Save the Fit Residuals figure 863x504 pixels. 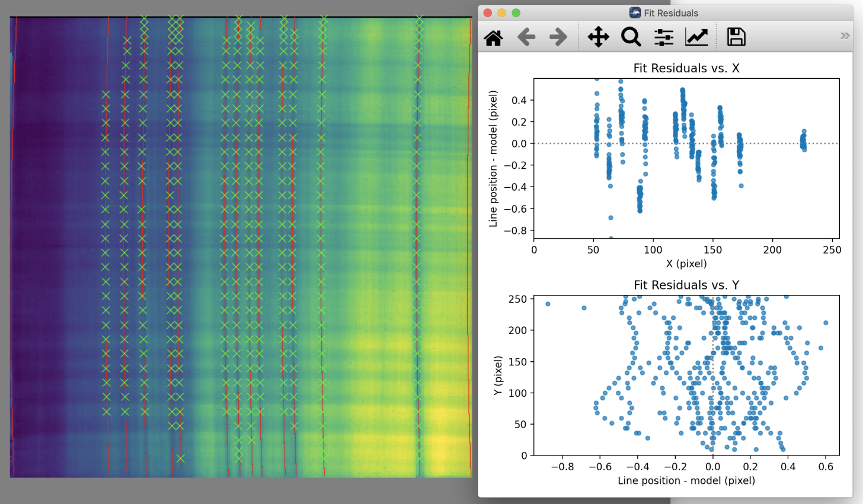[x=736, y=37]
